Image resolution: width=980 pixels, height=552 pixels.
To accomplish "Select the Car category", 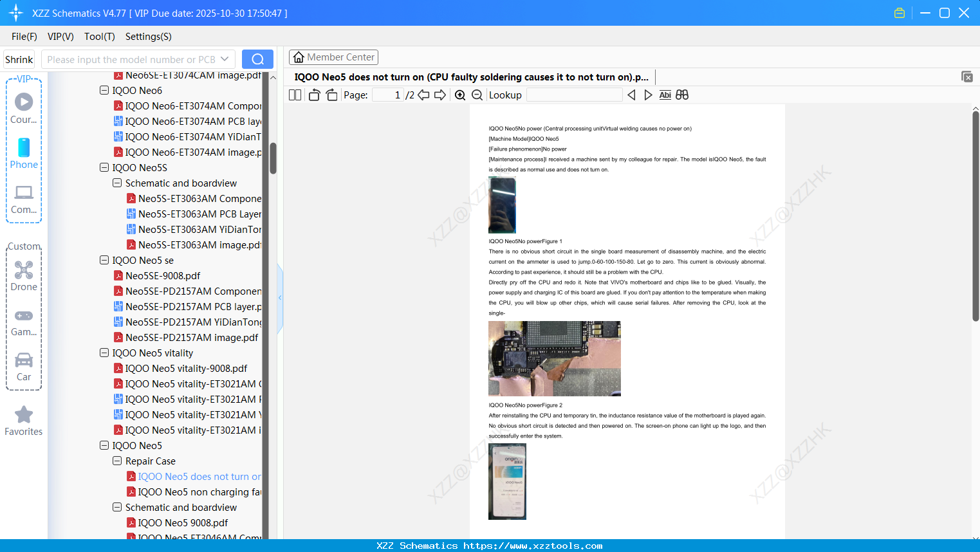I will [x=24, y=366].
